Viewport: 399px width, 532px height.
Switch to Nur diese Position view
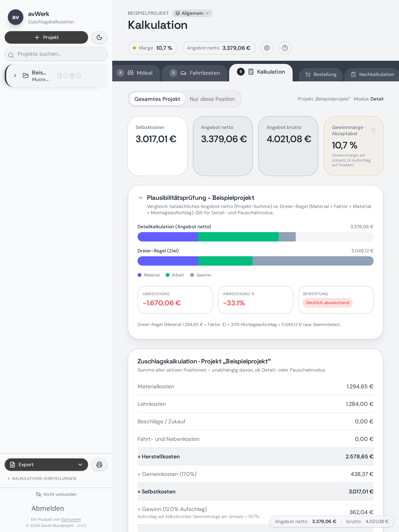212,99
